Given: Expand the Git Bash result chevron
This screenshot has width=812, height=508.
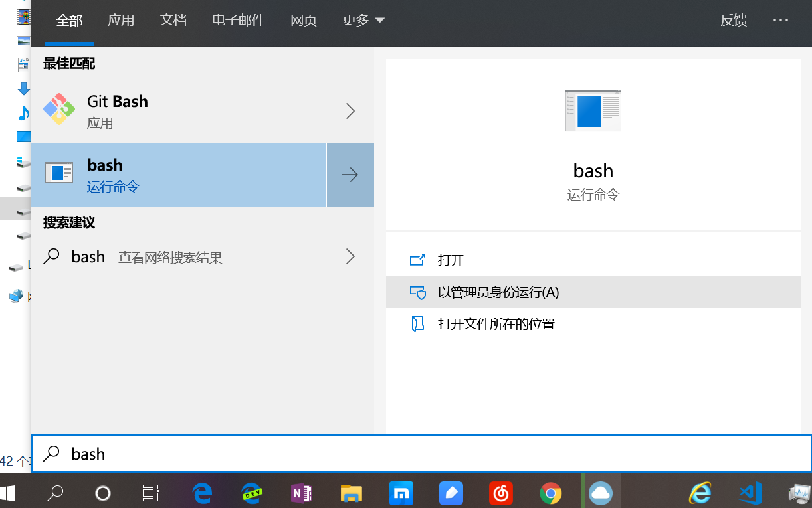Looking at the screenshot, I should pyautogui.click(x=350, y=111).
